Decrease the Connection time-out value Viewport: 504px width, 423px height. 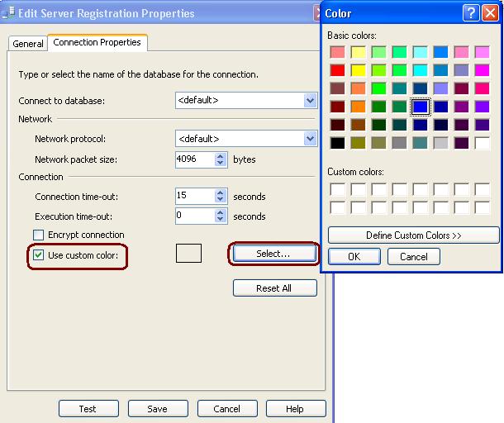[221, 201]
